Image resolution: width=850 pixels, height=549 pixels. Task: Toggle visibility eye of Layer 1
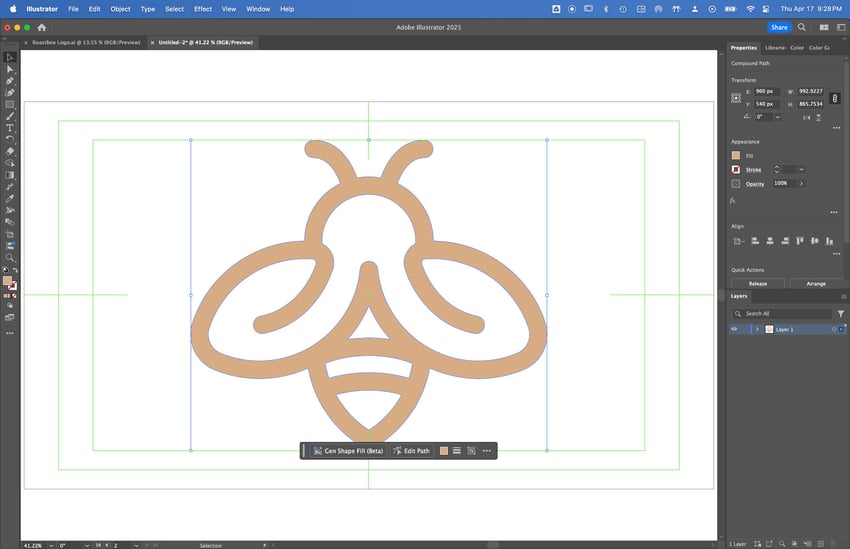(x=735, y=329)
